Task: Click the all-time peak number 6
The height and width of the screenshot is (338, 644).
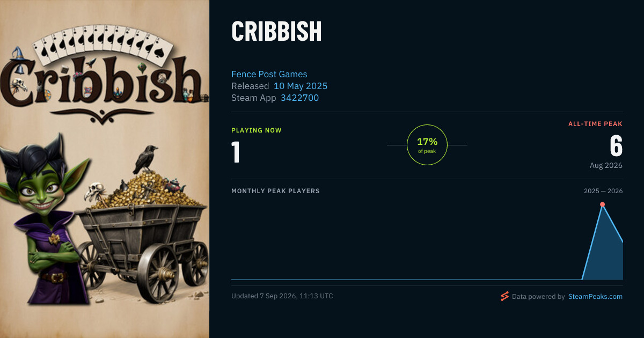Action: point(616,145)
